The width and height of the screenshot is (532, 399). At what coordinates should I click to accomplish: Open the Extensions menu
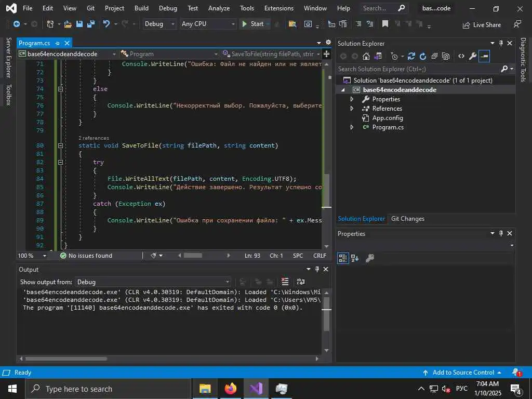[x=279, y=8]
